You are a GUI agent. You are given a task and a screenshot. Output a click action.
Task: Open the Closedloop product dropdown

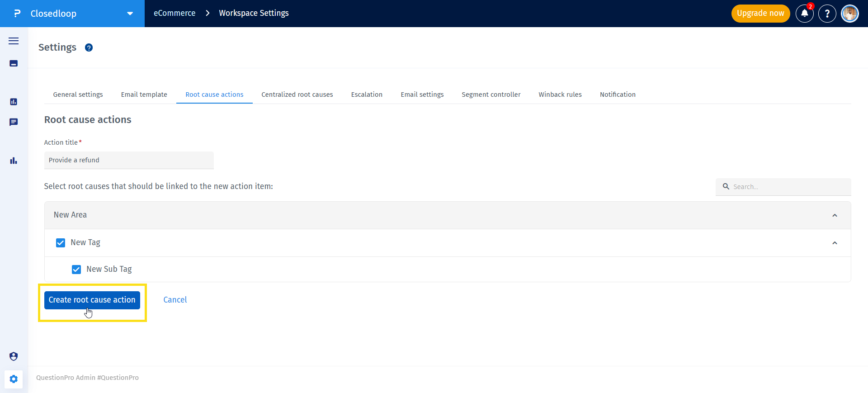pyautogui.click(x=130, y=14)
